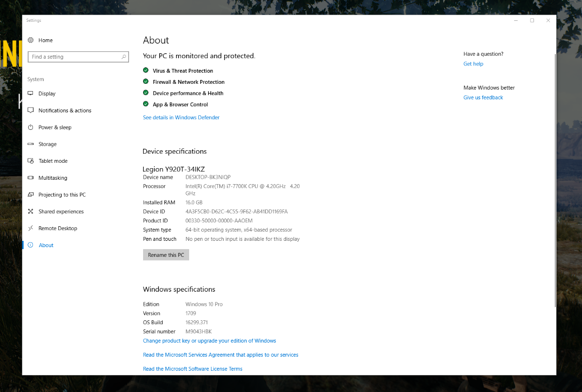Click the Shared experiences icon
Viewport: 582px width, 392px height.
31,212
